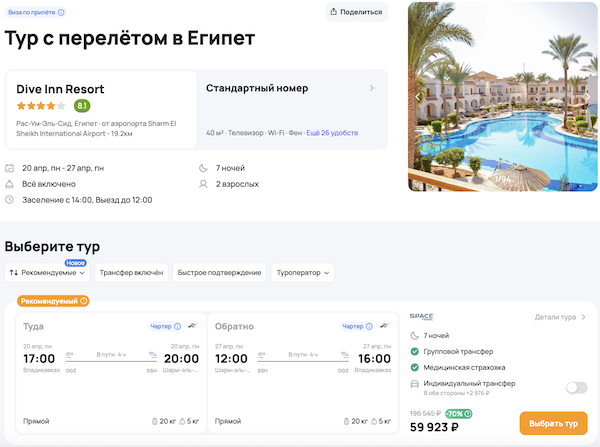Click the Space tour operator logo

(x=421, y=317)
